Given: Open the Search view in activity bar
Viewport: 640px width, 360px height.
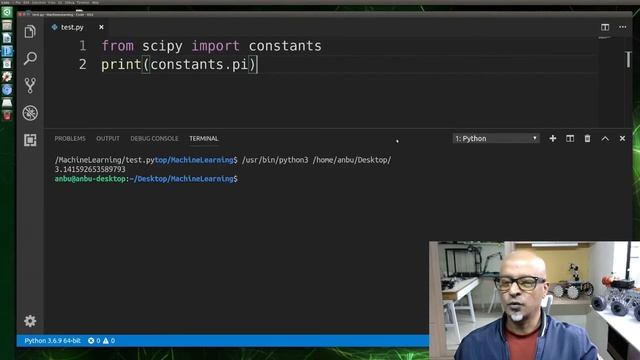Looking at the screenshot, I should tap(30, 58).
